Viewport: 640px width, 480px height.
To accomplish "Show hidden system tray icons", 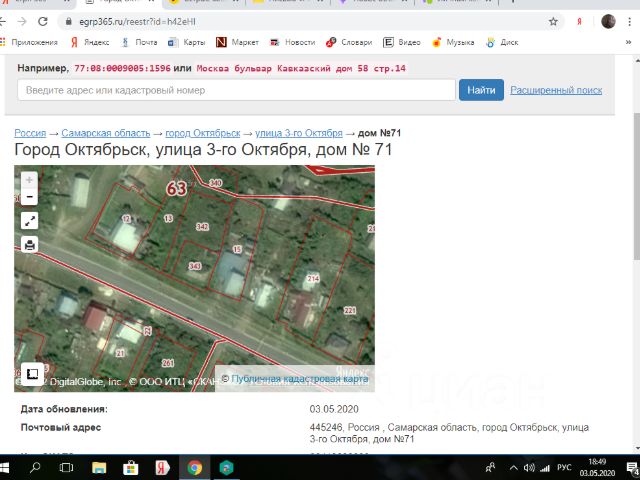I will 490,467.
